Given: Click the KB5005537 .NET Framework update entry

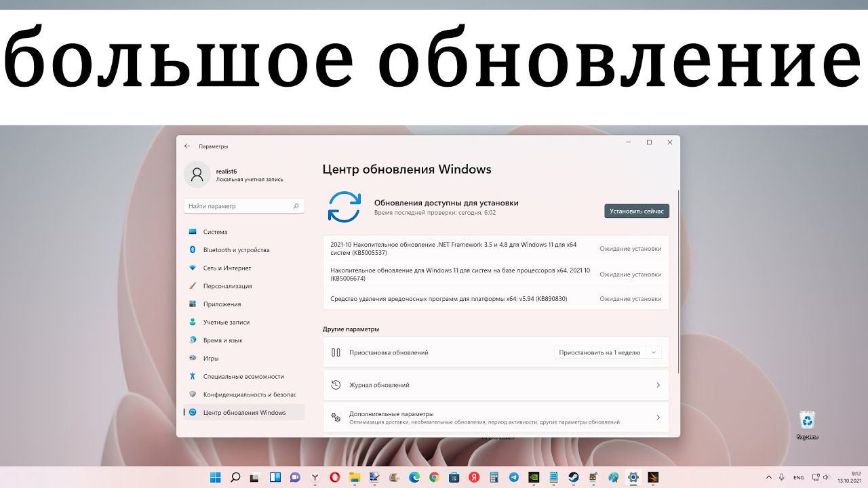Looking at the screenshot, I should click(496, 248).
